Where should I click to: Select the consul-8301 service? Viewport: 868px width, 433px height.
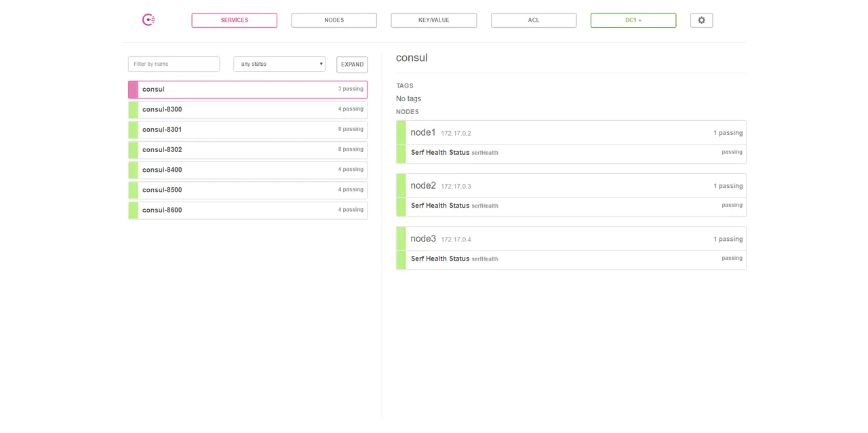[x=248, y=130]
